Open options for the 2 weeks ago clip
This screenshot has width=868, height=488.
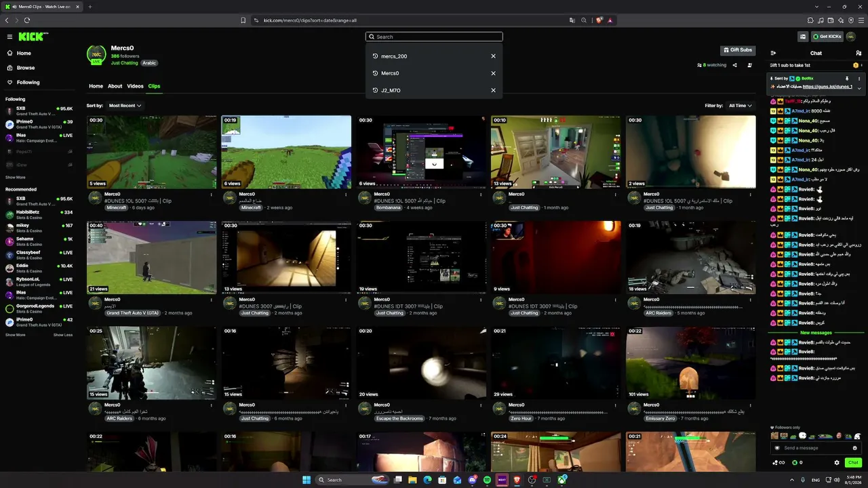click(x=347, y=195)
